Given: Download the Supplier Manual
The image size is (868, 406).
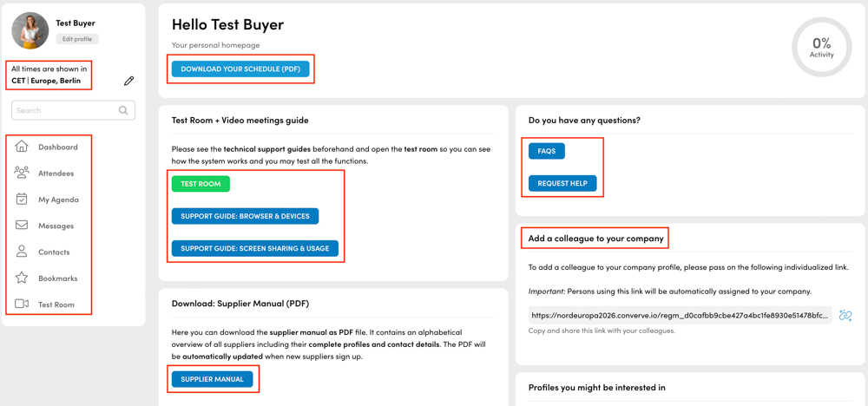Looking at the screenshot, I should pos(212,379).
